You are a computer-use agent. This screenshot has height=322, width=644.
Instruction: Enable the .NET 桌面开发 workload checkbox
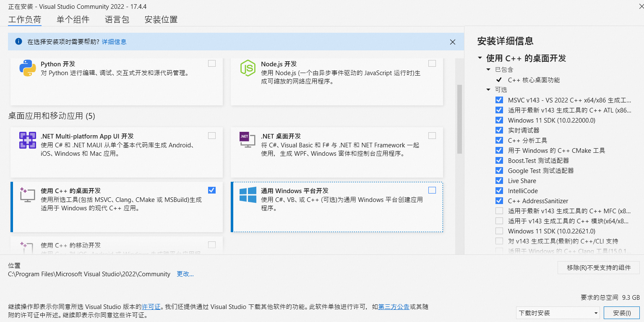coord(432,136)
